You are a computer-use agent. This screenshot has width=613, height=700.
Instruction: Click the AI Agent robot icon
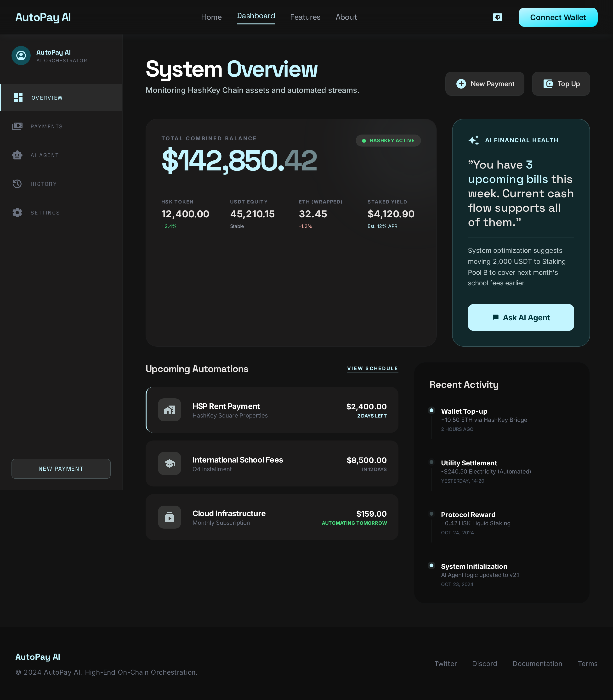click(x=17, y=155)
